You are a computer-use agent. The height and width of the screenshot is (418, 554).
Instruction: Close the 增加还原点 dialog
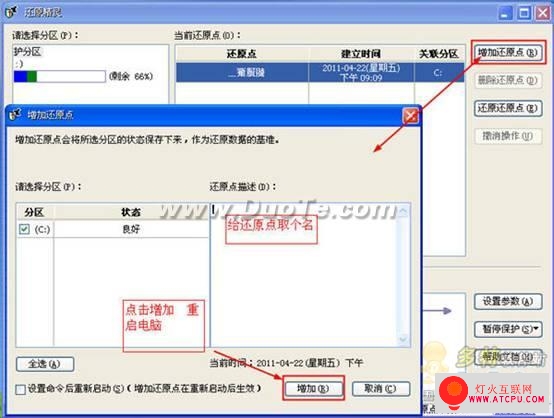point(411,116)
